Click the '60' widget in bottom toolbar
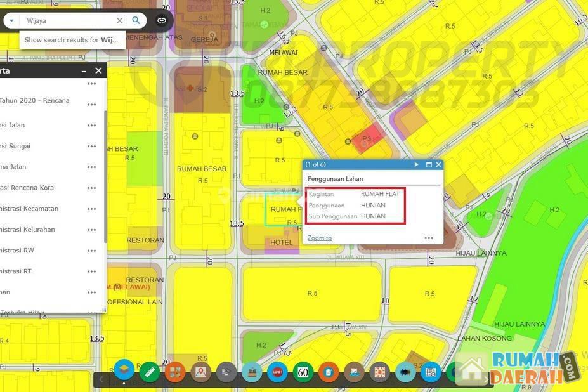 pyautogui.click(x=303, y=372)
